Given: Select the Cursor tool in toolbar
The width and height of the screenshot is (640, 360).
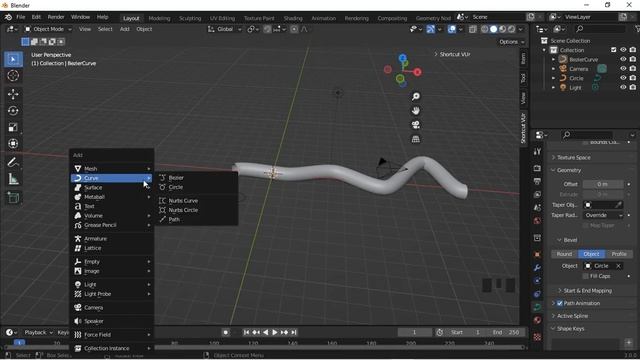Looking at the screenshot, I should click(x=13, y=76).
